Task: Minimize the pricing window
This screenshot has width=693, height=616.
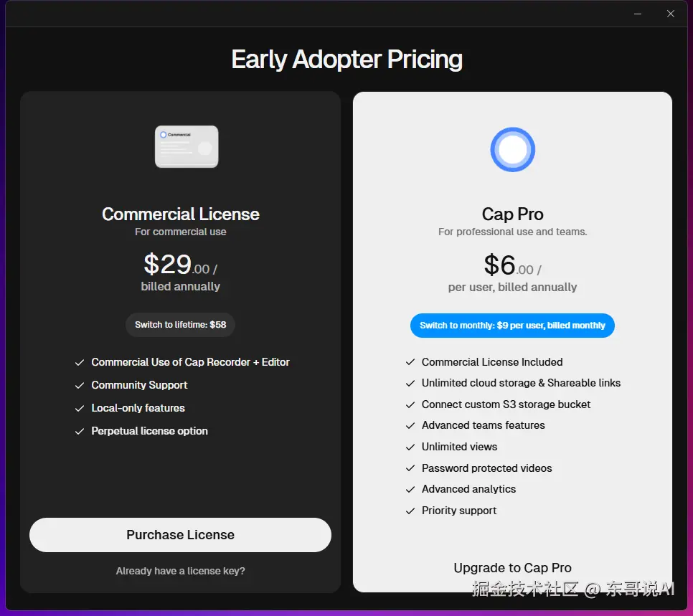Action: click(637, 14)
